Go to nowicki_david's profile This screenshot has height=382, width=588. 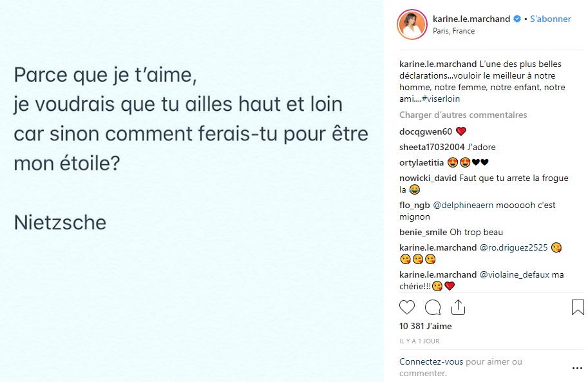(428, 178)
